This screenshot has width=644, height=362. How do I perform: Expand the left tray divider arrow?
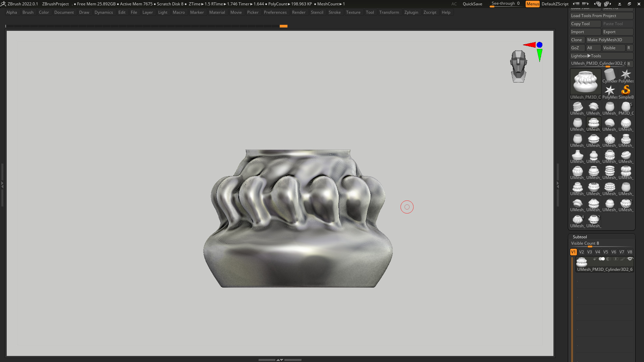(2, 185)
